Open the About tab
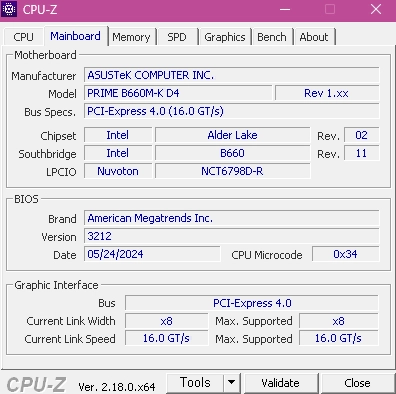 (x=314, y=37)
